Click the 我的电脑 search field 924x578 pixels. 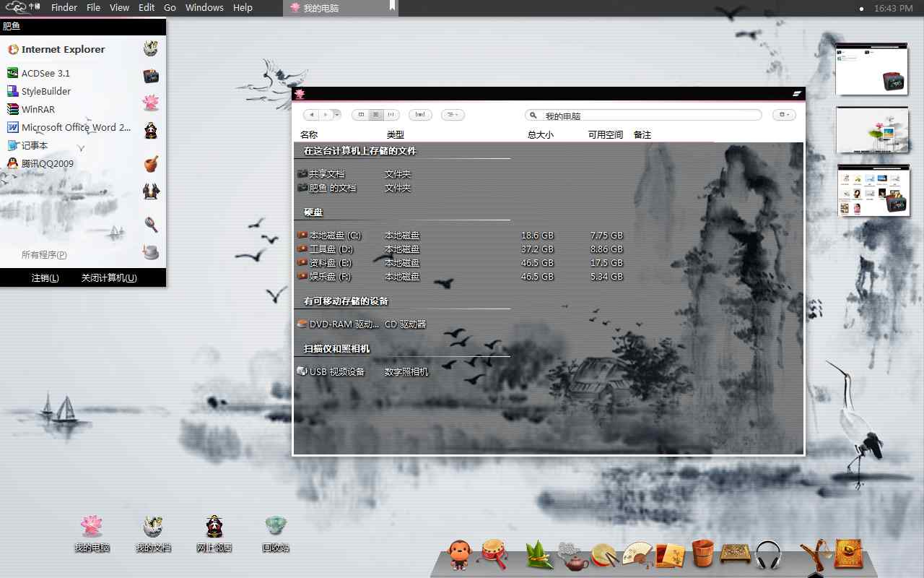[x=643, y=116]
